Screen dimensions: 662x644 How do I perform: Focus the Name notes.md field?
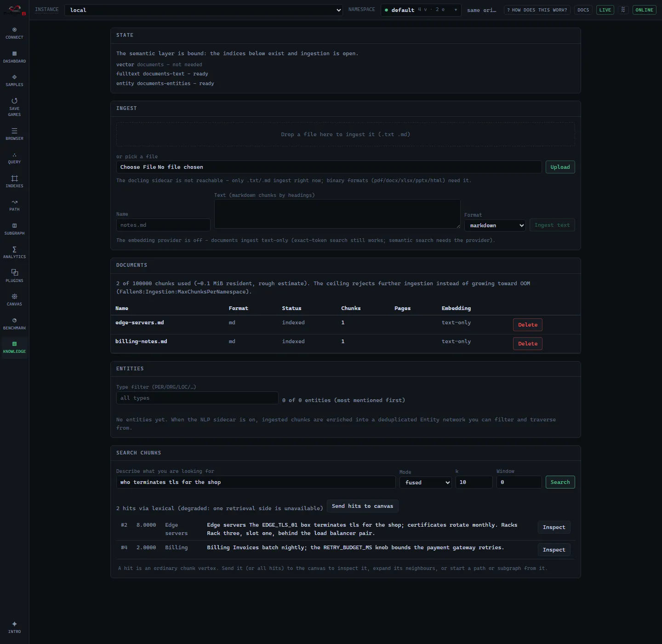pos(163,225)
